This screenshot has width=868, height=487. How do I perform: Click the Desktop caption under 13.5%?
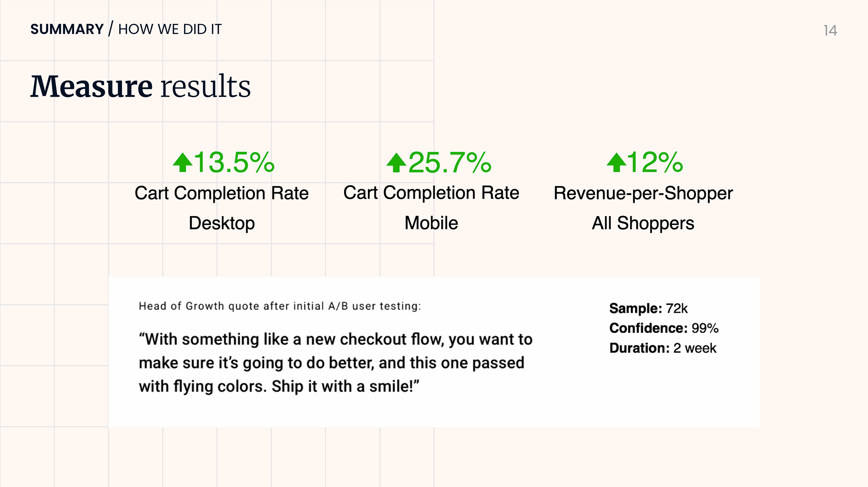pos(222,223)
